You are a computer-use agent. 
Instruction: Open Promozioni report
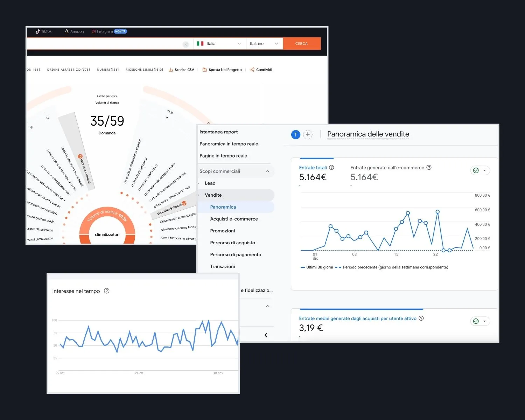tap(222, 231)
